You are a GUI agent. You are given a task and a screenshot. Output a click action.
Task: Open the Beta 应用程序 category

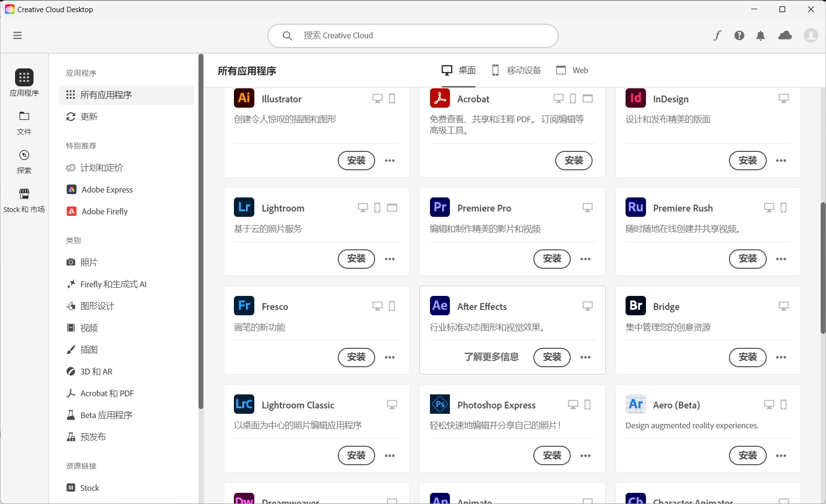pos(127,415)
